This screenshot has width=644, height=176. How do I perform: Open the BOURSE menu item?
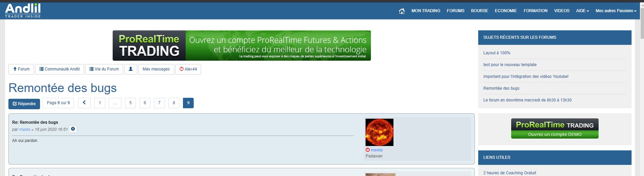point(479,11)
